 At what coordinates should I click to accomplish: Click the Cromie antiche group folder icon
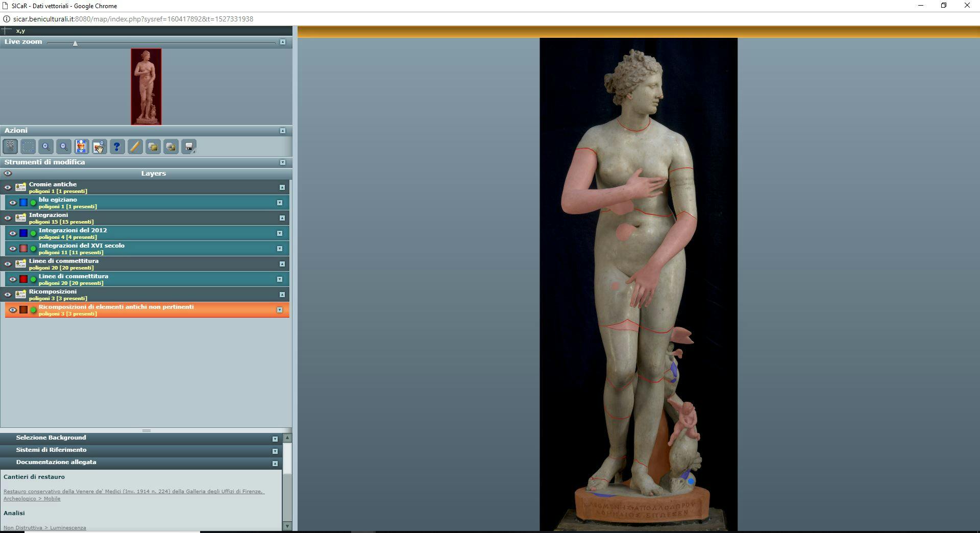click(20, 187)
